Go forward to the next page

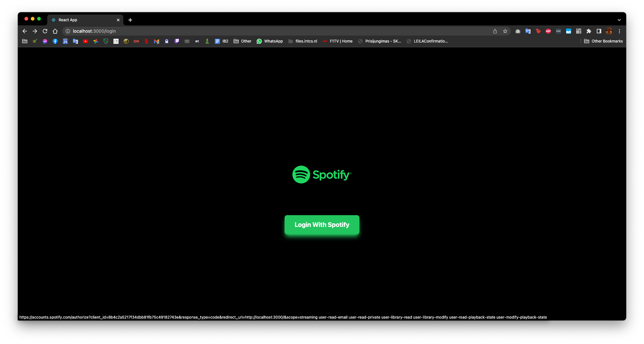coord(35,31)
